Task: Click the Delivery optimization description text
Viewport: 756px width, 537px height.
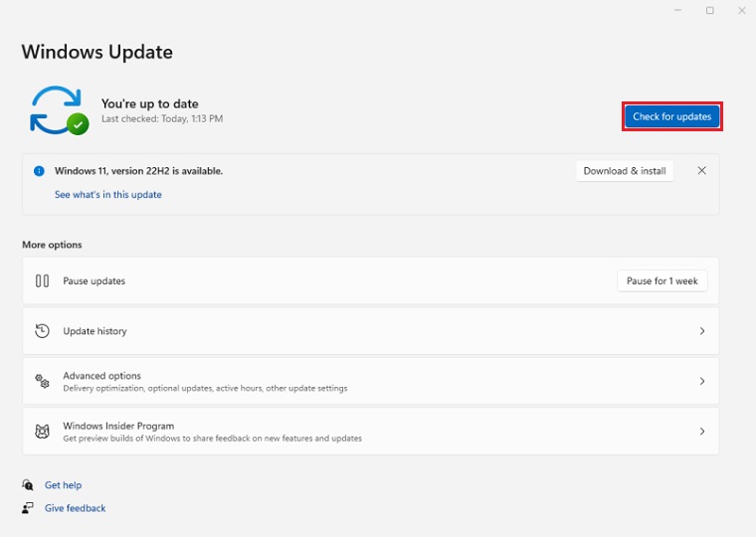Action: (x=205, y=389)
